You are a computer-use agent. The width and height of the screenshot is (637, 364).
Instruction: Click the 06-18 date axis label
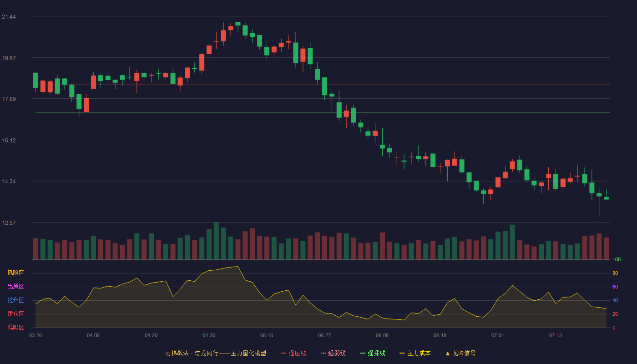click(440, 335)
